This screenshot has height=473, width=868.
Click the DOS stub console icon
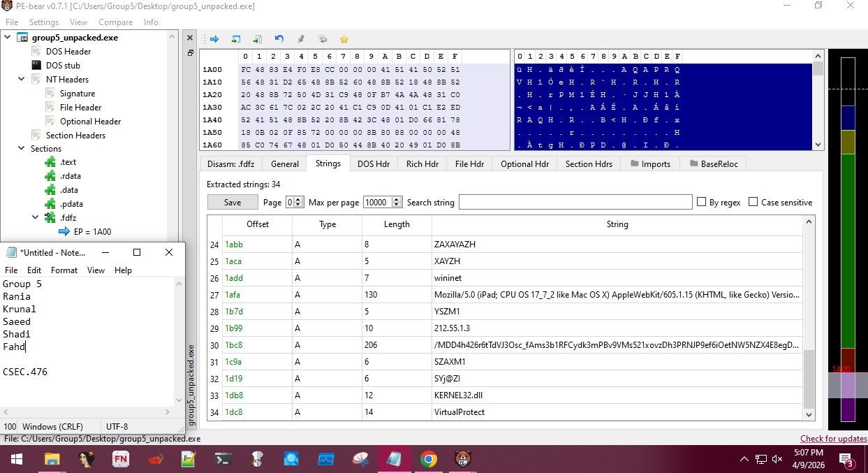[x=36, y=65]
